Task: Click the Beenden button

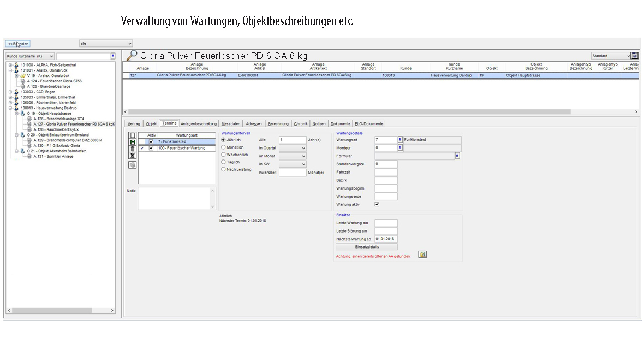Action: pos(18,44)
